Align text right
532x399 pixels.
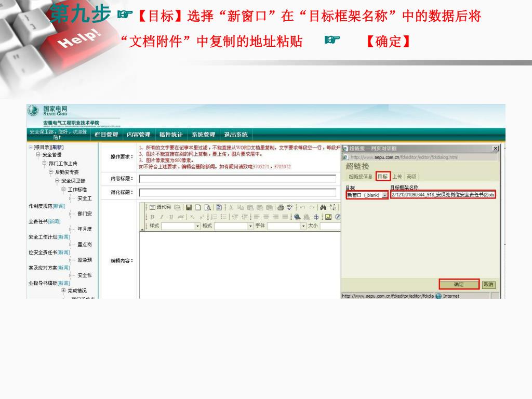coord(275,217)
